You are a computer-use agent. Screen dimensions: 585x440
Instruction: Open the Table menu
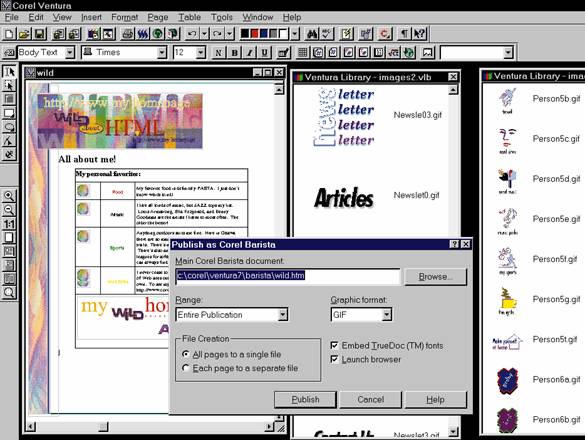(x=190, y=17)
